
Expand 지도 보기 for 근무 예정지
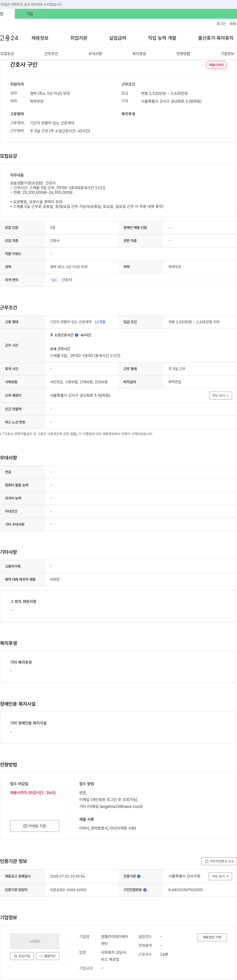click(x=221, y=396)
